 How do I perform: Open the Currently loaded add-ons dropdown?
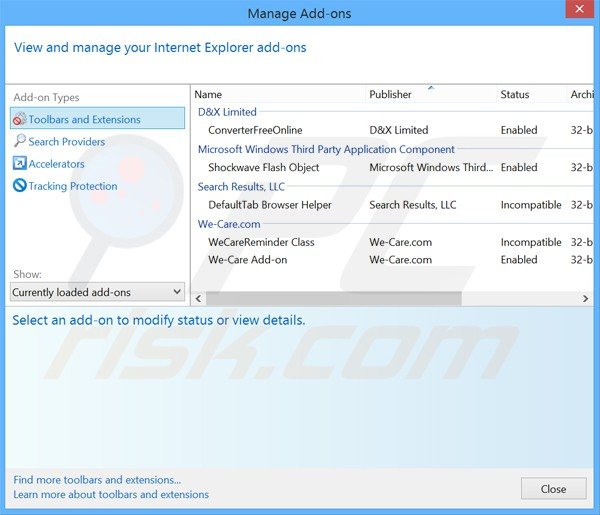[97, 292]
